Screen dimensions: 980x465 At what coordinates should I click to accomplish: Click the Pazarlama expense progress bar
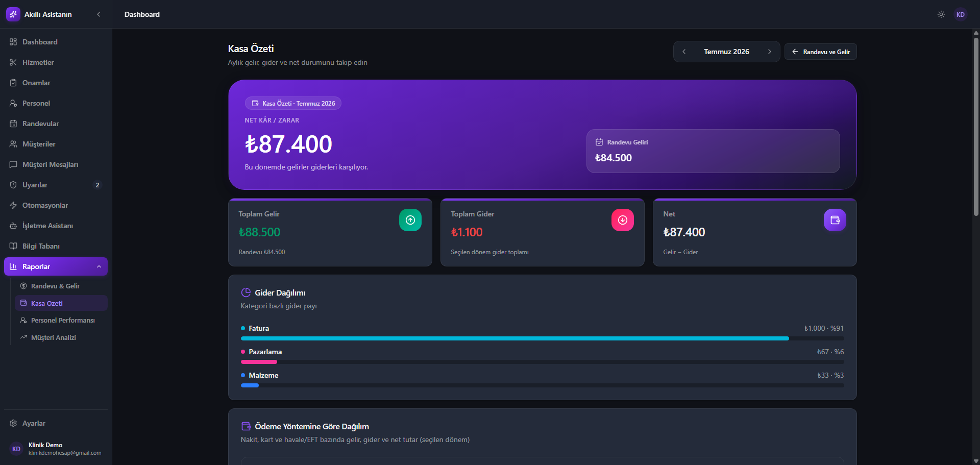click(x=542, y=362)
